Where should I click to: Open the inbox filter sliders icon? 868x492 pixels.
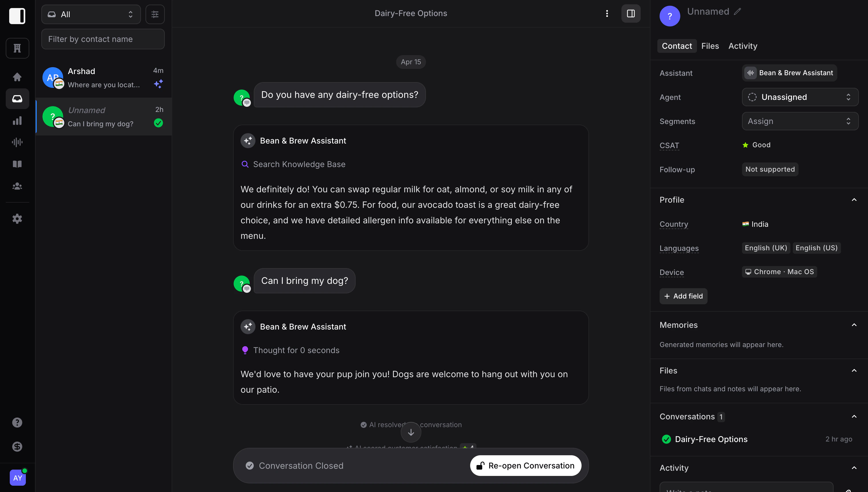point(155,14)
